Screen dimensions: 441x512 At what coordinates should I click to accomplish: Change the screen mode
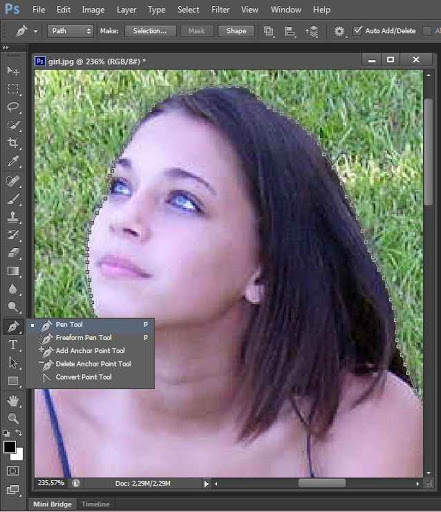(13, 489)
